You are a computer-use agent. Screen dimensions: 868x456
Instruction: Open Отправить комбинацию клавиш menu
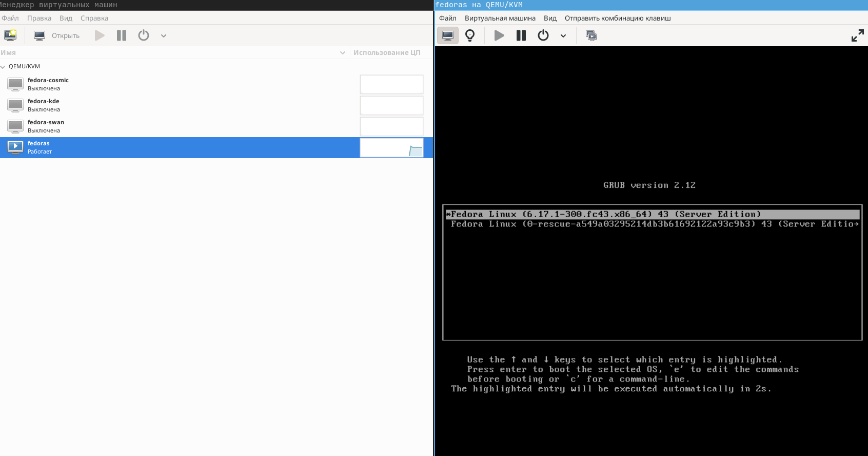[618, 18]
